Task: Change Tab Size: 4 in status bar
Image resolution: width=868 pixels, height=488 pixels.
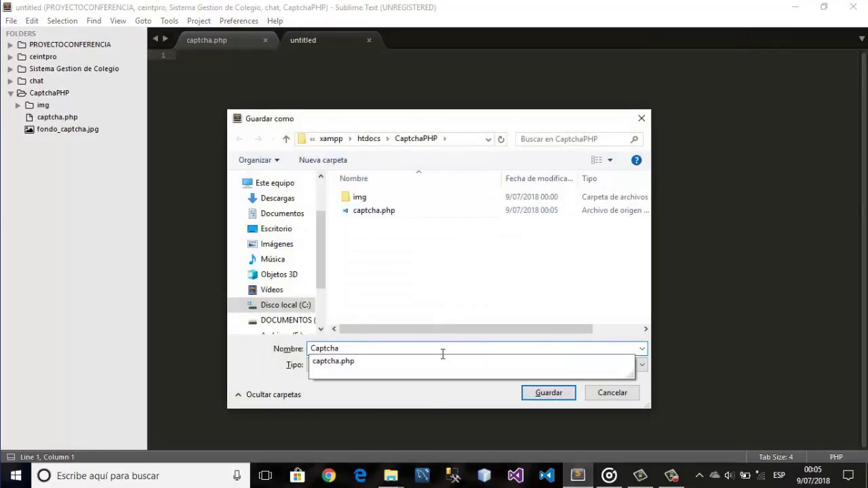Action: pos(776,457)
